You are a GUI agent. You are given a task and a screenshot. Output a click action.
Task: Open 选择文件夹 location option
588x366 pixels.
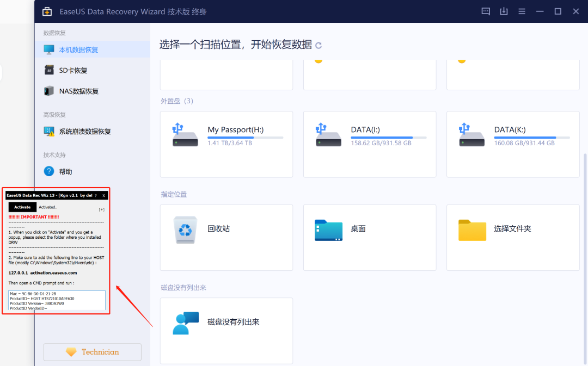(x=513, y=238)
